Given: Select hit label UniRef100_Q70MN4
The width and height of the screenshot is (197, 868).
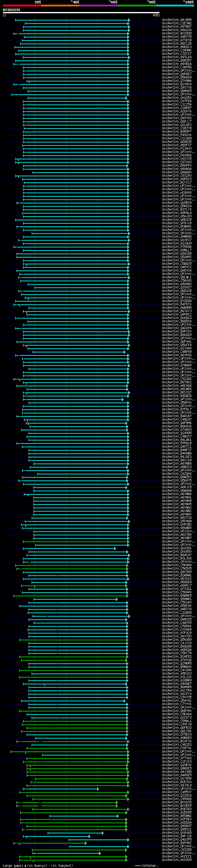Looking at the screenshot, I should pyautogui.click(x=177, y=81).
